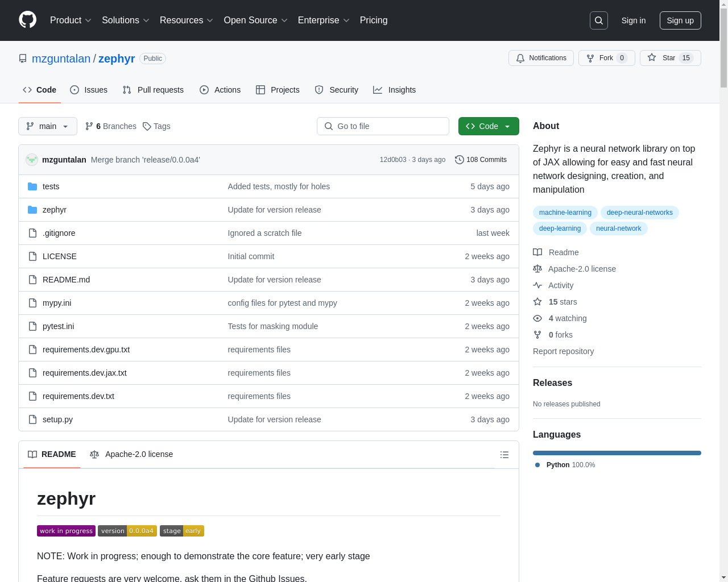Switch to the Security tab
The width and height of the screenshot is (728, 582).
pos(337,90)
